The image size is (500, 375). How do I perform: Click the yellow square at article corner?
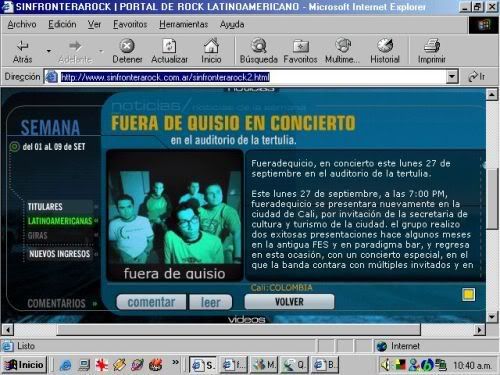(468, 294)
